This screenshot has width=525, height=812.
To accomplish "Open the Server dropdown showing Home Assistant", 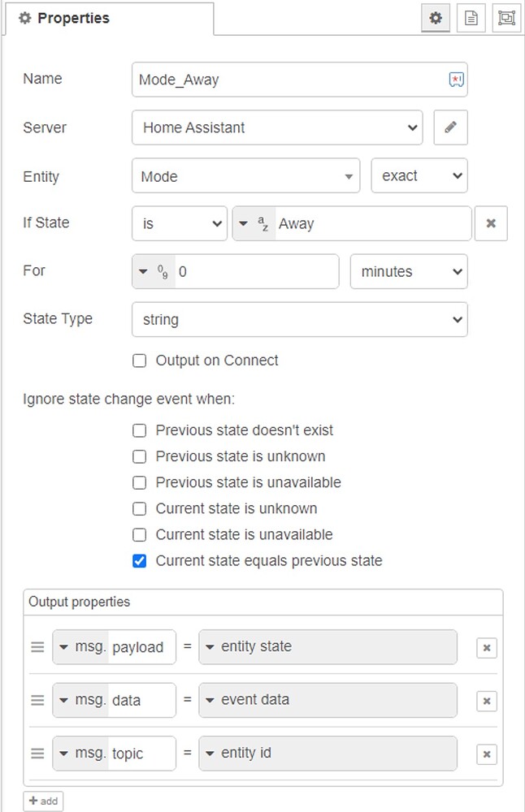I will 276,127.
